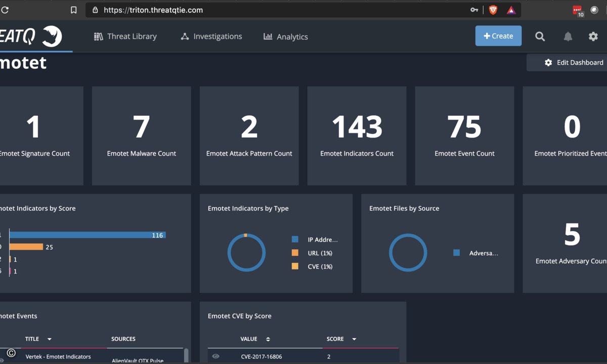
Task: Click the grey circular extension icon
Action: pos(594,10)
